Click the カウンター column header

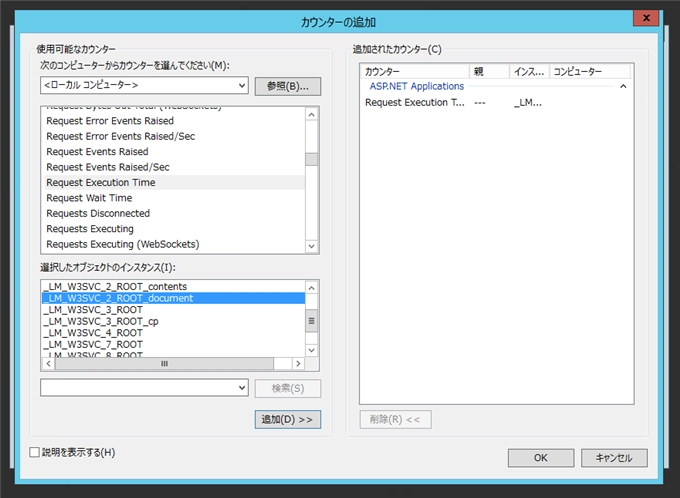point(415,72)
